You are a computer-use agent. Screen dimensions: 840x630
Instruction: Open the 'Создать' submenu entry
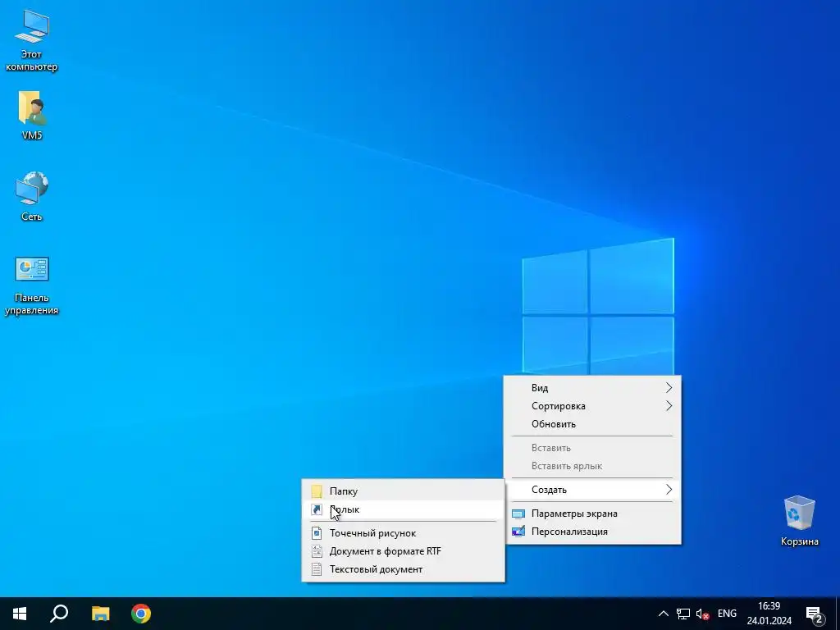pyautogui.click(x=592, y=490)
